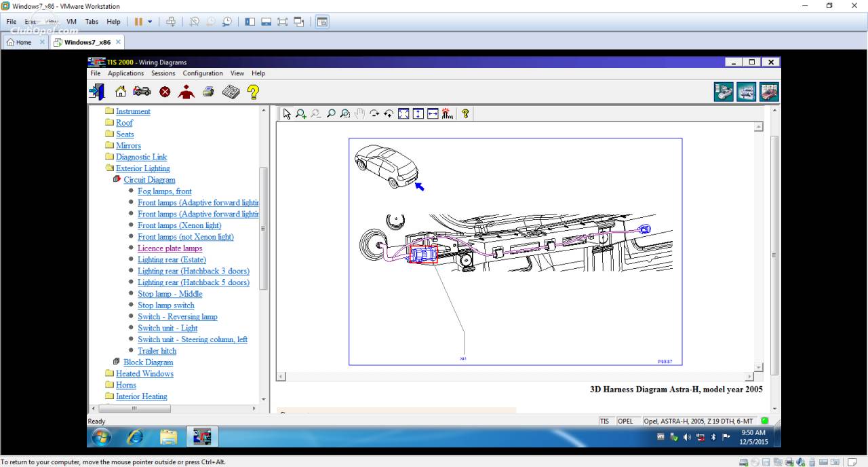Click the TIS 2000 taskbar icon
This screenshot has height=467, width=868.
click(202, 437)
